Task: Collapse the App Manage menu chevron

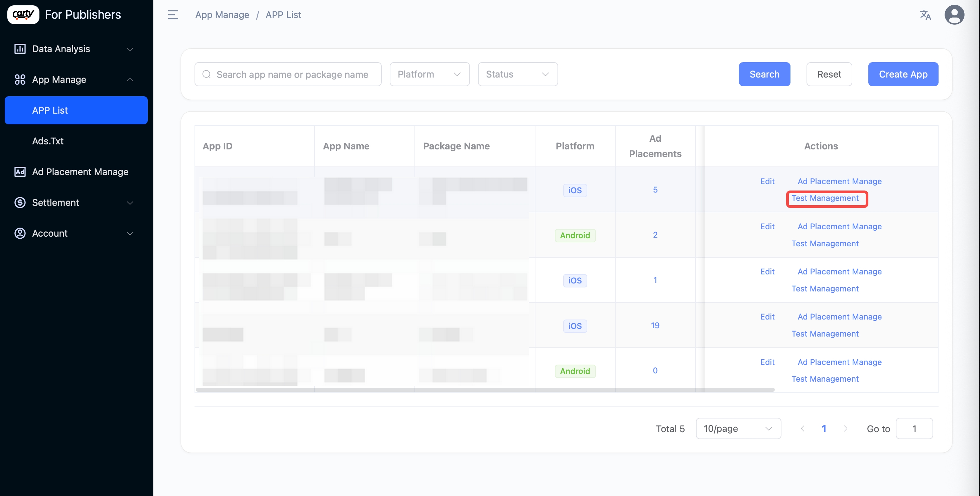Action: pos(130,80)
